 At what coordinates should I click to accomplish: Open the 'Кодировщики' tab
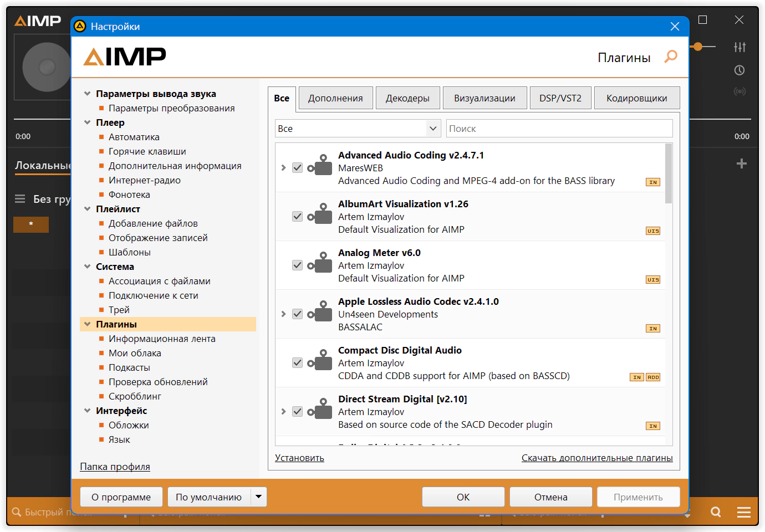[637, 98]
